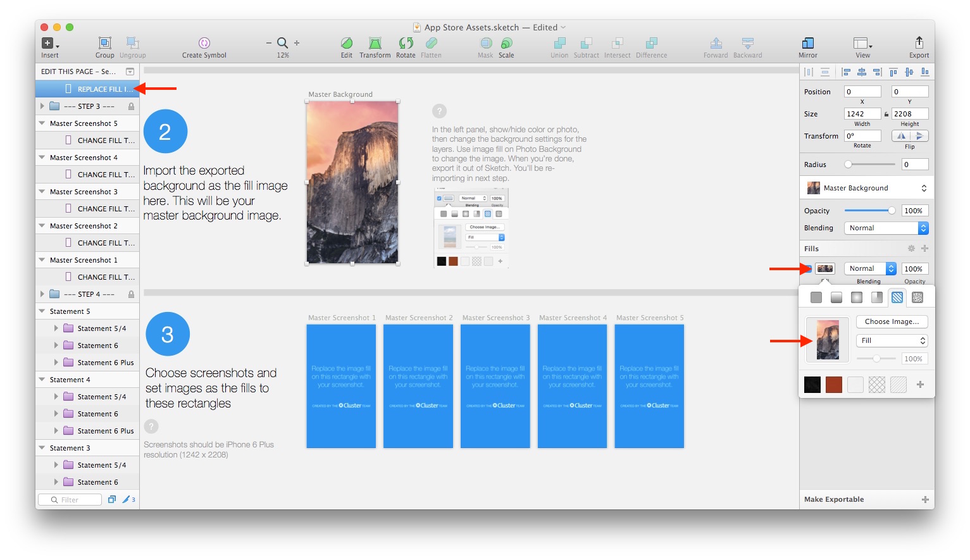
Task: Click the Subtract boolean icon
Action: 587,43
